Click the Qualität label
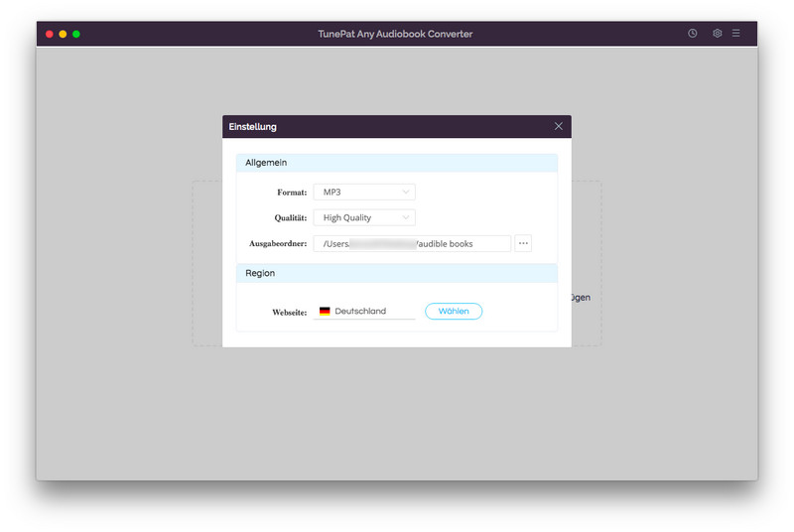The image size is (794, 532). pos(291,218)
